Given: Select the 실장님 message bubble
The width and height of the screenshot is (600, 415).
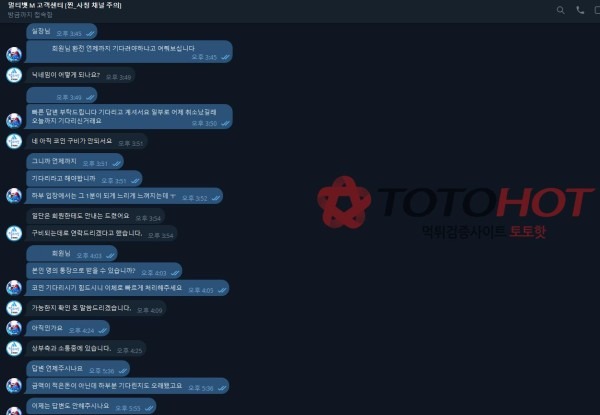Looking at the screenshot, I should click(x=62, y=32).
